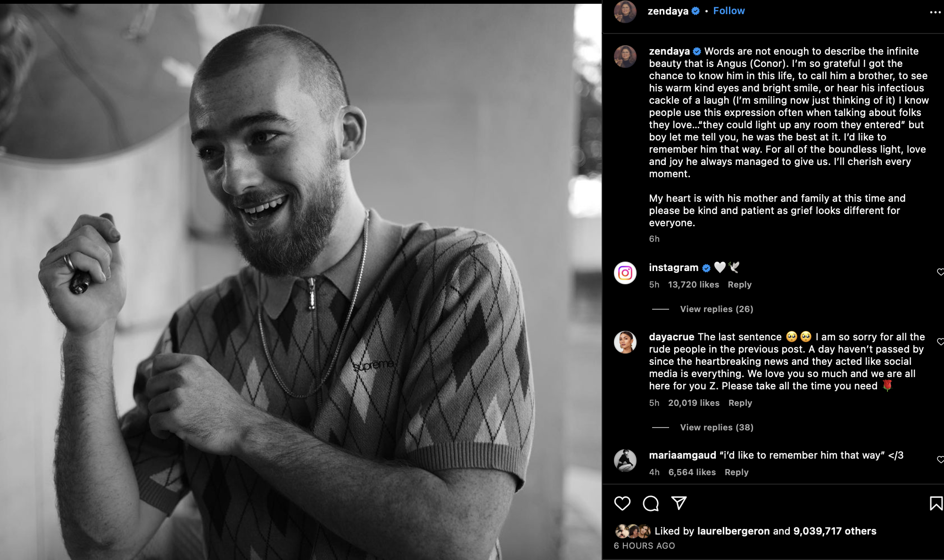Screen dimensions: 944x560
Task: Reply to dayacrue's comment
Action: click(x=740, y=403)
